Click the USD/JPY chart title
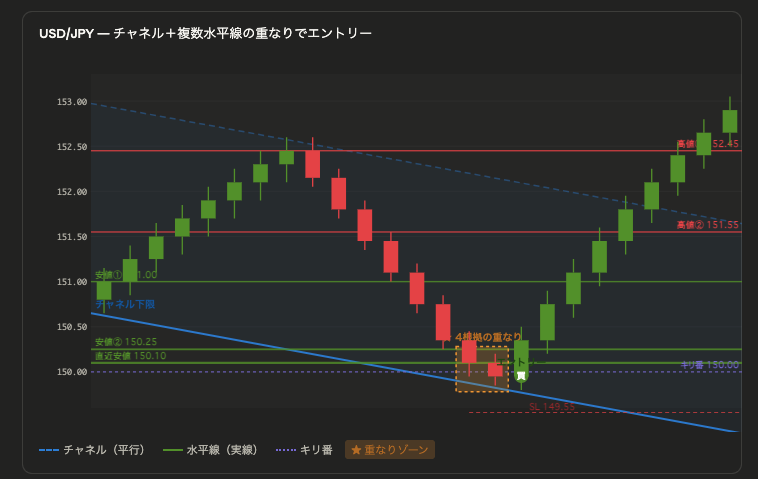Image resolution: width=758 pixels, height=479 pixels. pyautogui.click(x=205, y=34)
